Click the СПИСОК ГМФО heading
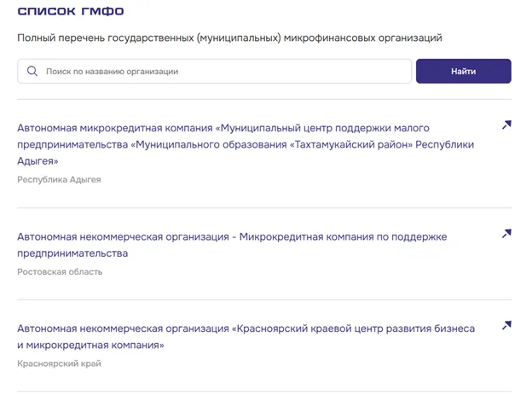Viewport: 532px width, 401px height. pos(69,12)
